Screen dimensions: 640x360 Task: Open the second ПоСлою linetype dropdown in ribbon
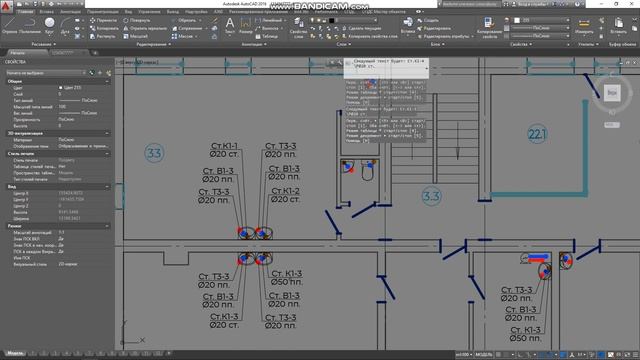pos(540,36)
